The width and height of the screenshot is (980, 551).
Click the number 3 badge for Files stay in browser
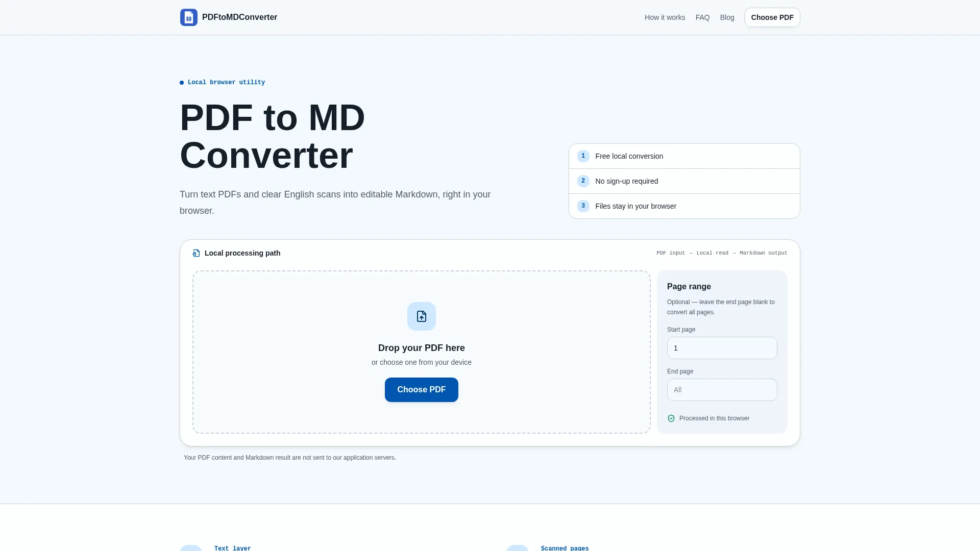[583, 206]
